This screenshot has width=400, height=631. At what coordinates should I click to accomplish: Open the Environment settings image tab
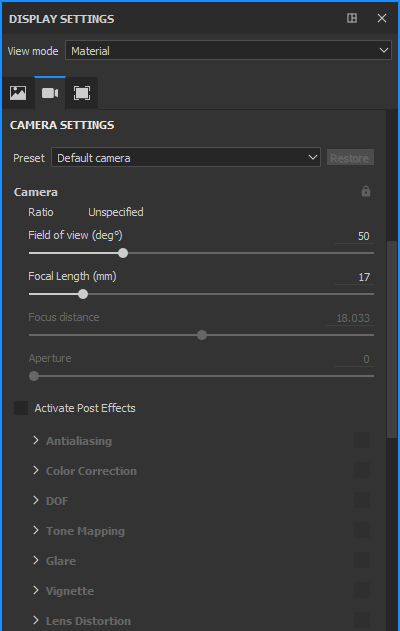[x=18, y=93]
